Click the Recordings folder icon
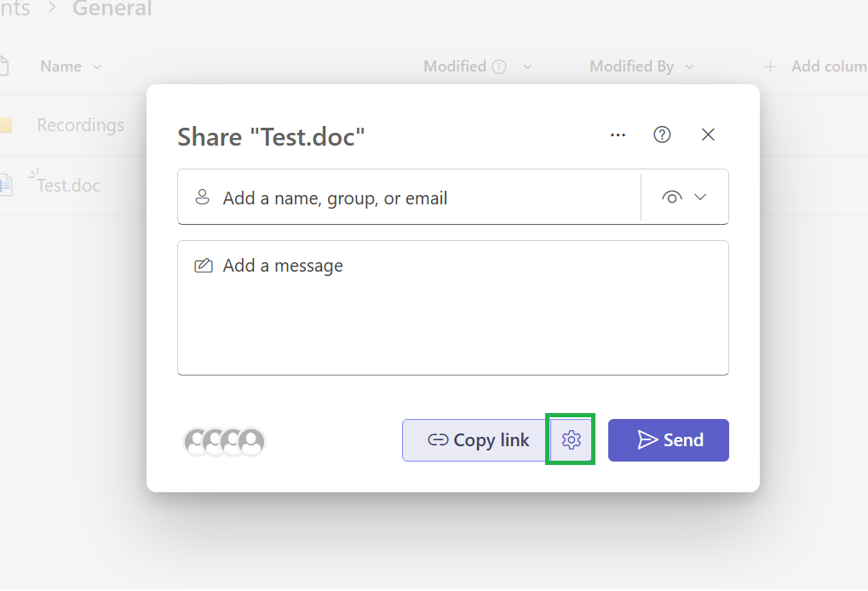This screenshot has width=868, height=591. (x=5, y=125)
